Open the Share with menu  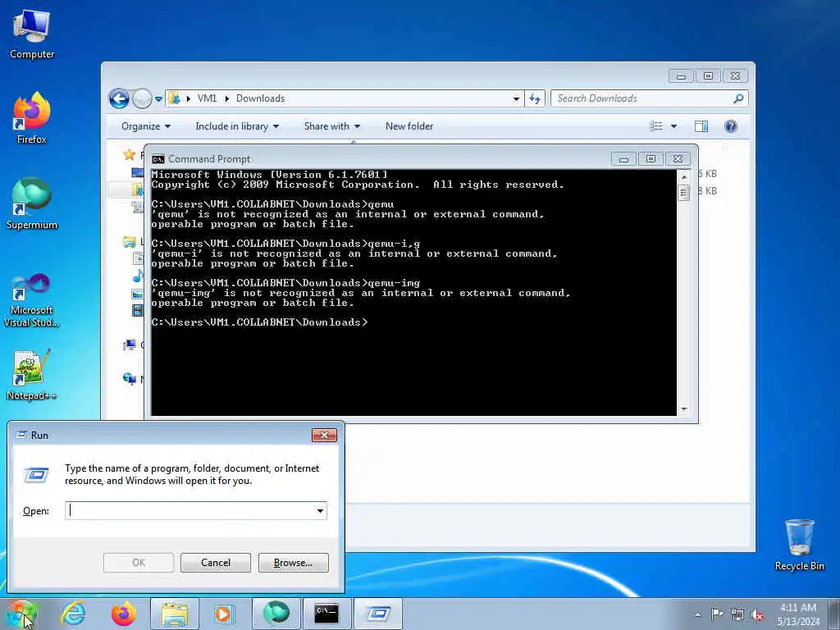[x=331, y=126]
